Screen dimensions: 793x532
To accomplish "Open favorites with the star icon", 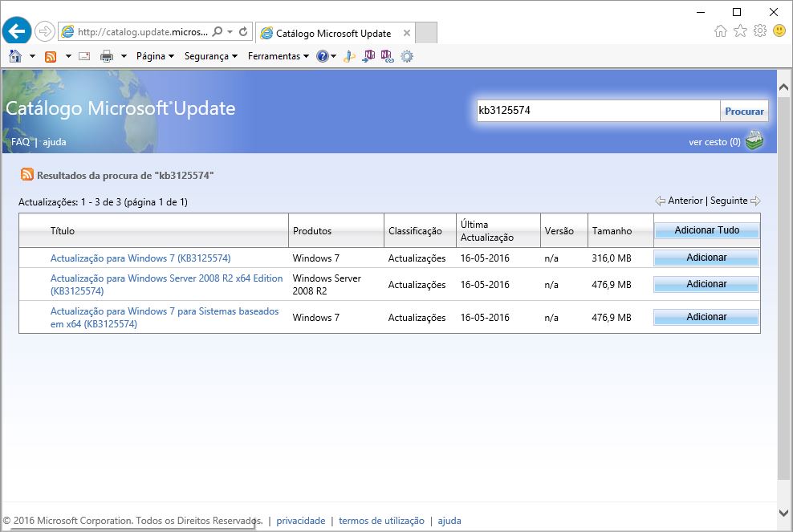I will pyautogui.click(x=740, y=30).
